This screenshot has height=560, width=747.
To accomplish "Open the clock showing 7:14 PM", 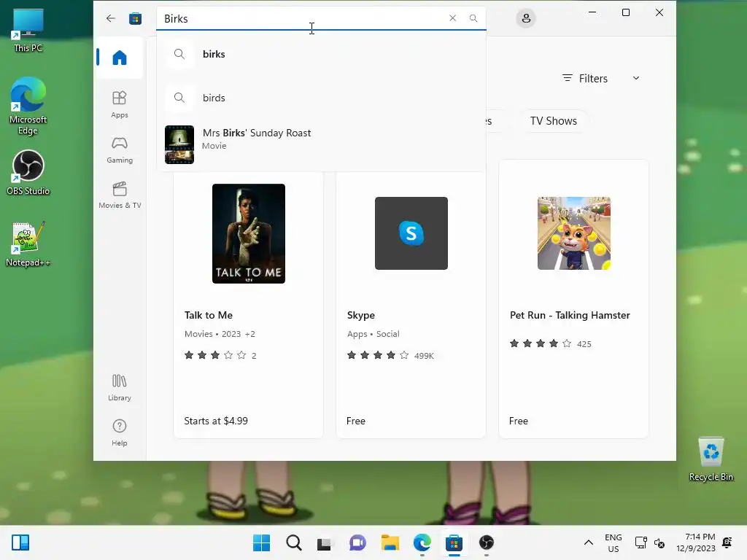I will click(x=696, y=542).
